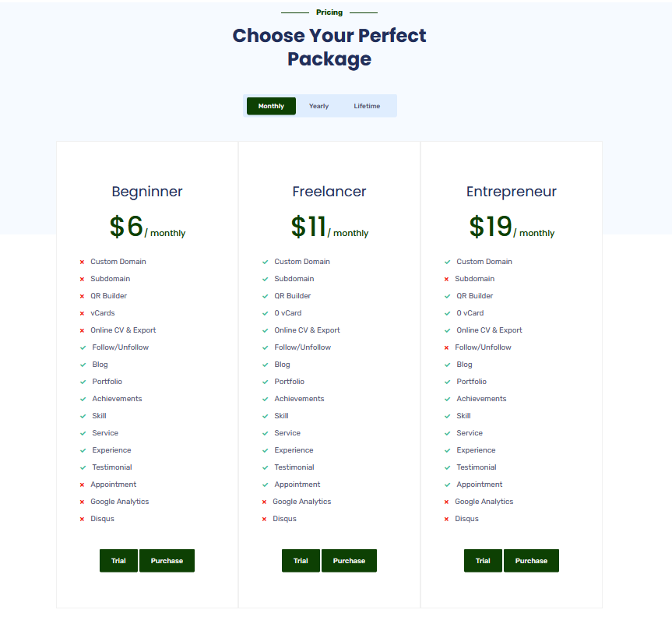Switch to Lifetime pricing
This screenshot has height=638, width=672.
[367, 106]
